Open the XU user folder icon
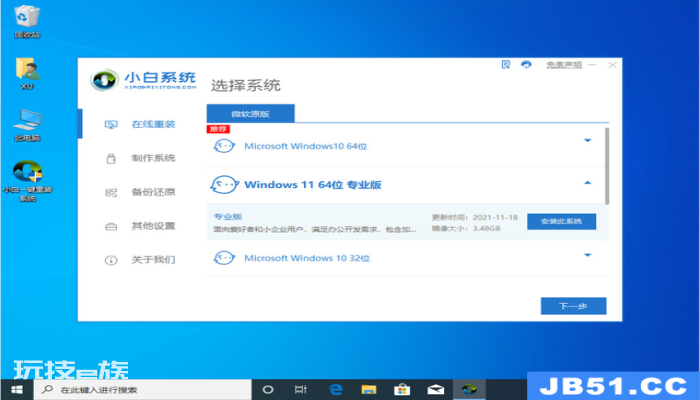Viewport: 700px width, 400px height. tap(27, 74)
